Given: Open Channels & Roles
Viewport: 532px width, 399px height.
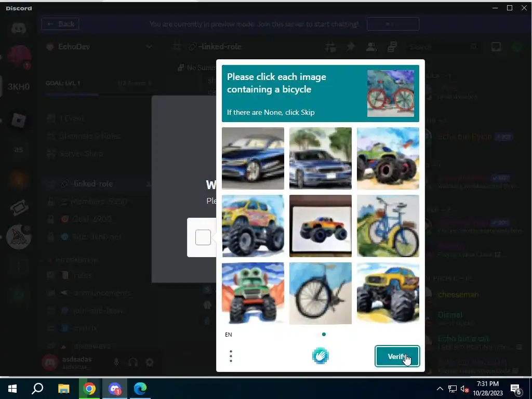Looking at the screenshot, I should click(x=99, y=136).
